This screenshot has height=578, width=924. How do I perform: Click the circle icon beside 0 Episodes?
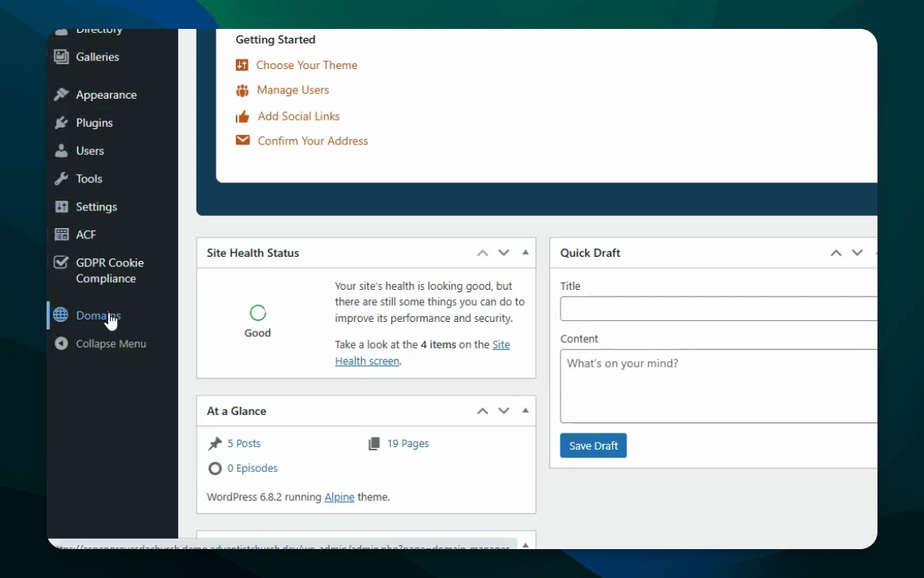pos(215,468)
